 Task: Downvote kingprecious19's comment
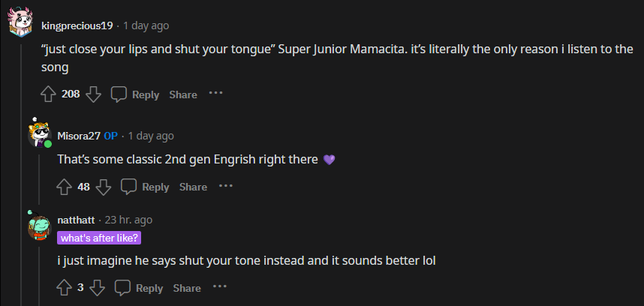coord(93,94)
